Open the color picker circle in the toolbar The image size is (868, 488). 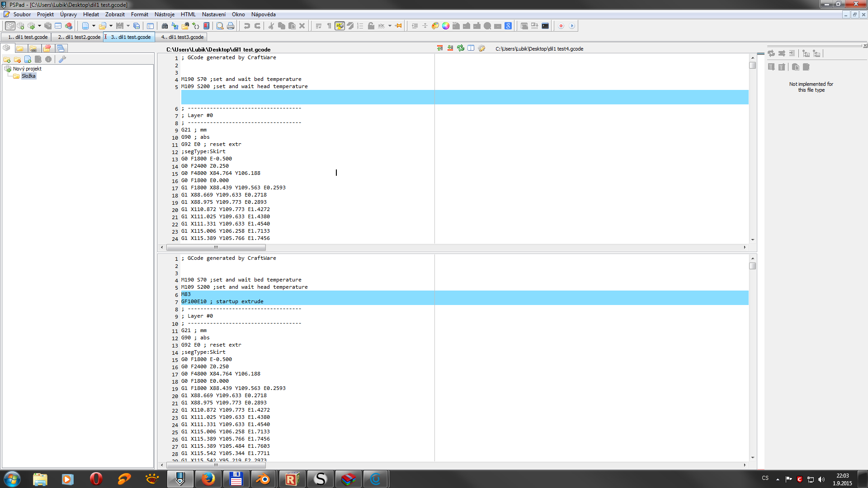click(445, 26)
